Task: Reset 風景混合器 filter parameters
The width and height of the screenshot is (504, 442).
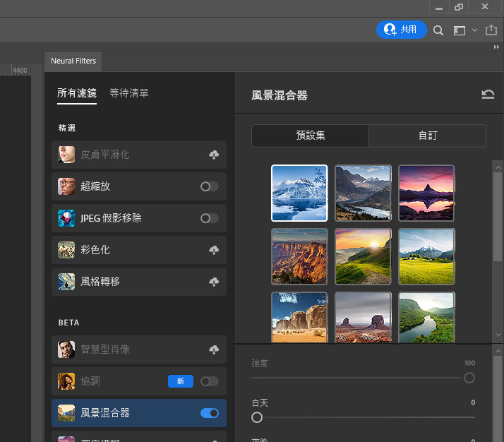Action: [488, 95]
